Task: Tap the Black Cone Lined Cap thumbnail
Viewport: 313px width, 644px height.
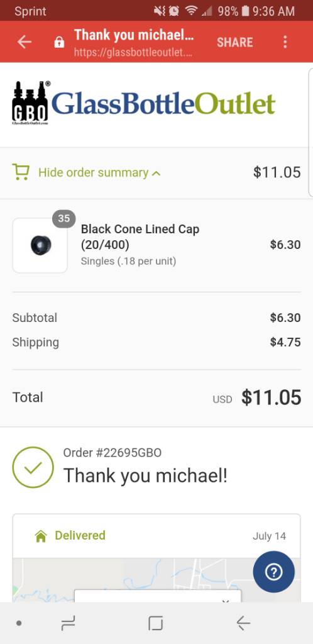Action: (40, 245)
